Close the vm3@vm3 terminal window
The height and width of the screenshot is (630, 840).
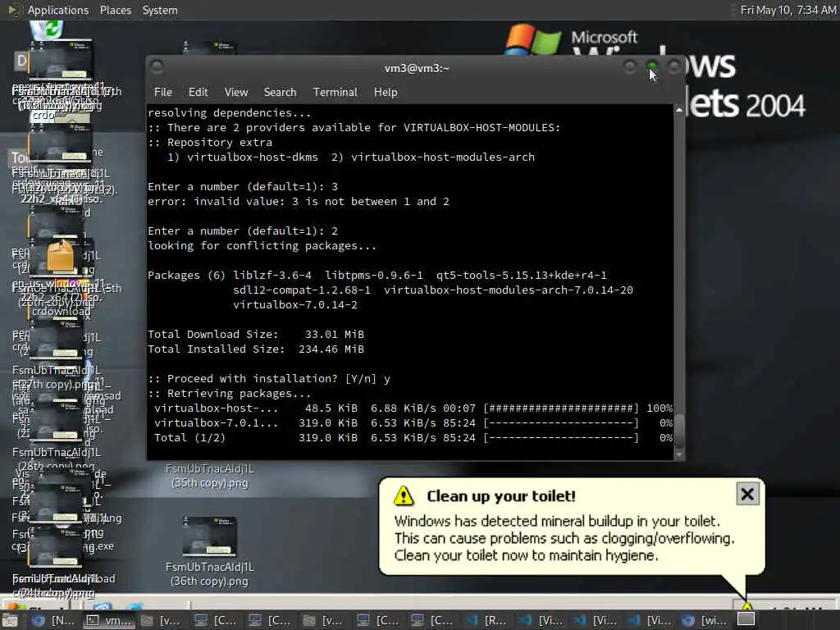(x=674, y=66)
